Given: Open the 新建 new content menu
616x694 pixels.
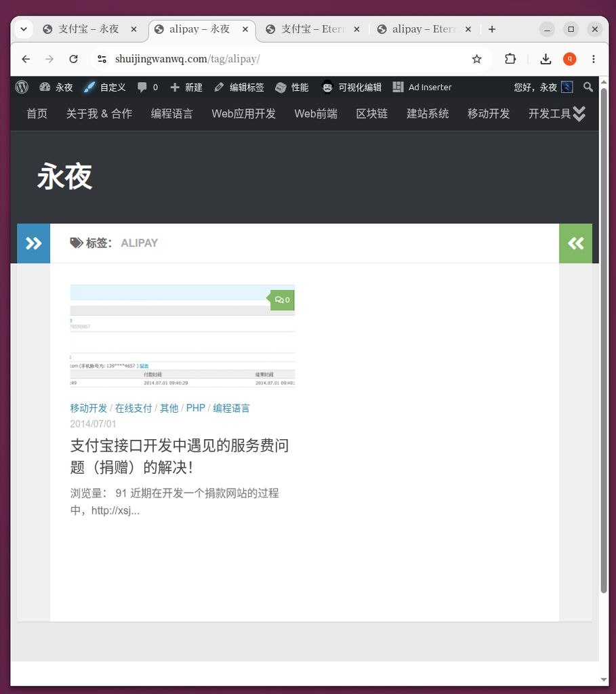Looking at the screenshot, I should click(186, 87).
